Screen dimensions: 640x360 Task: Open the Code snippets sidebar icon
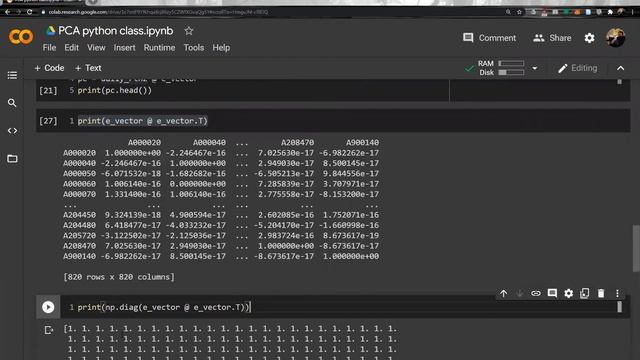[x=12, y=131]
